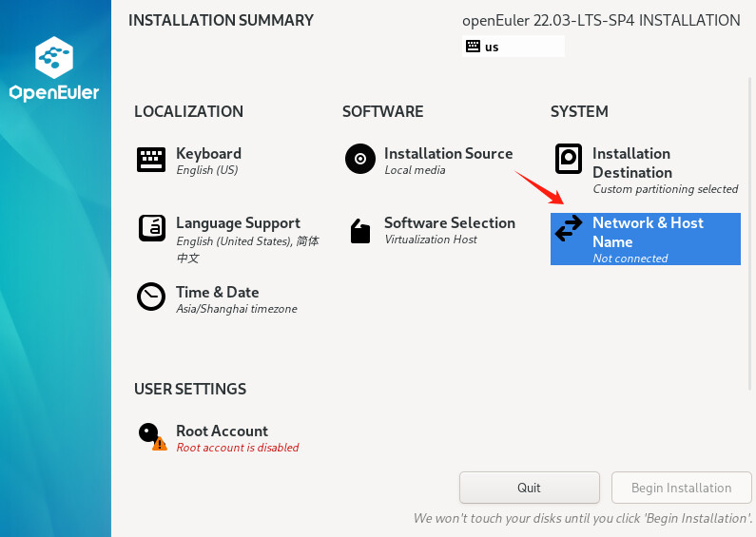Click the small keyboard icon beside 'us'

click(x=473, y=47)
